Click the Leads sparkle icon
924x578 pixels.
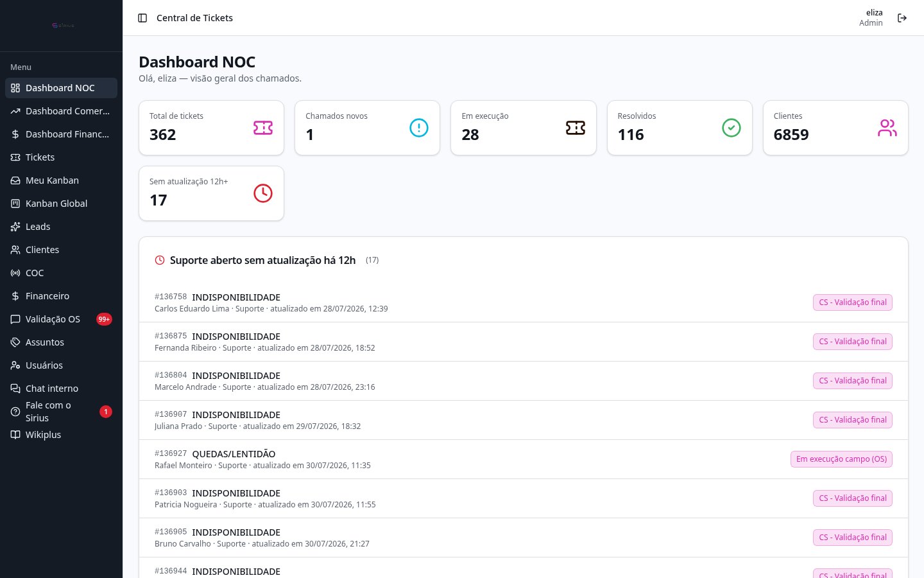tap(15, 227)
